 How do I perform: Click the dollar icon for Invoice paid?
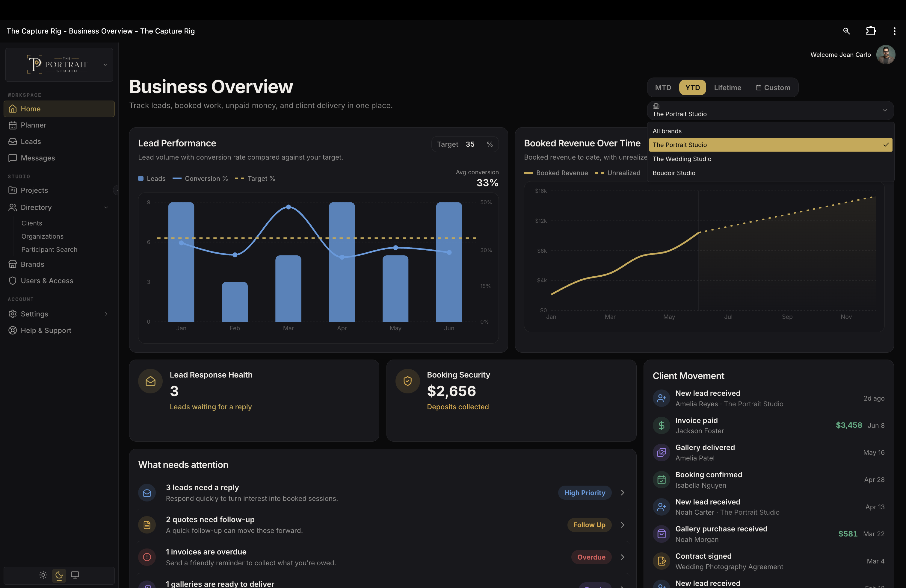click(661, 425)
